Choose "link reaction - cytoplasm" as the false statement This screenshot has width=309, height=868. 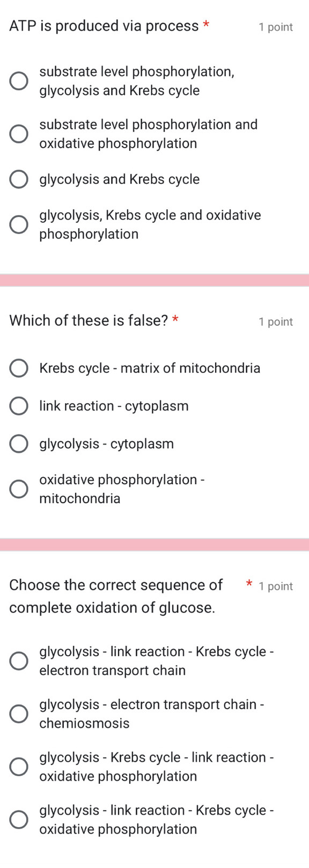[x=19, y=406]
